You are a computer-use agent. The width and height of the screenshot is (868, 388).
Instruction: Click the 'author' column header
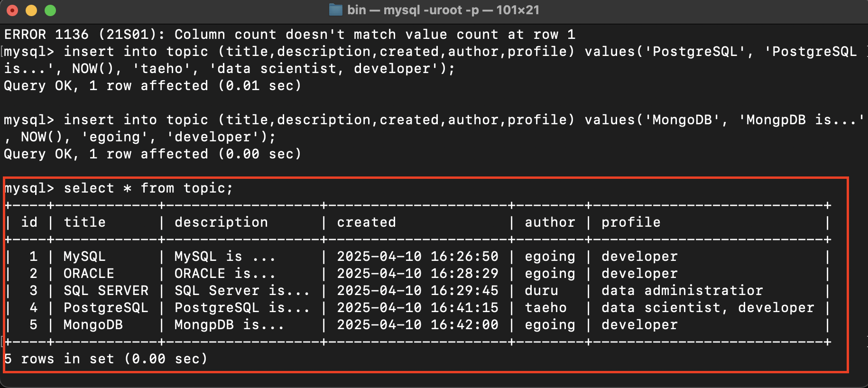tap(550, 222)
